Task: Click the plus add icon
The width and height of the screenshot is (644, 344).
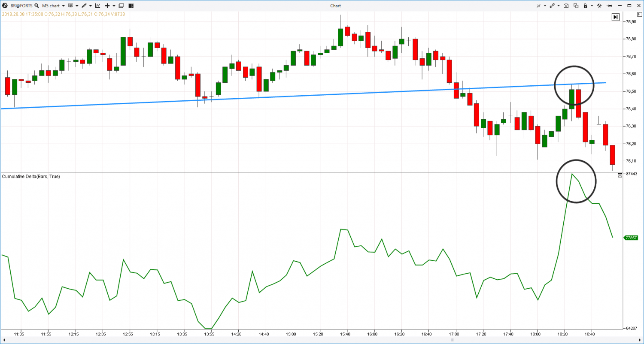Action: [107, 6]
